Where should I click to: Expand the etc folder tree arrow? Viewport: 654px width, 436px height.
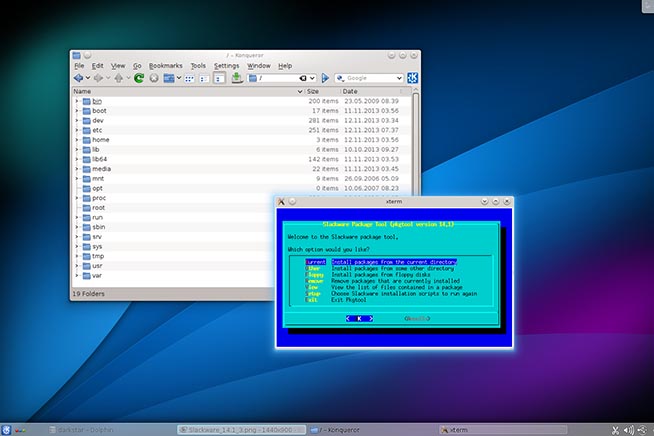coord(77,130)
